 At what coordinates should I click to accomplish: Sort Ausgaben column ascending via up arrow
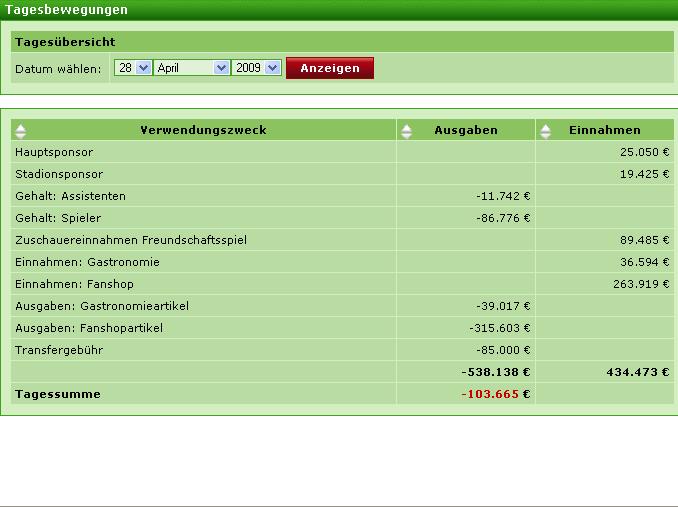point(406,126)
